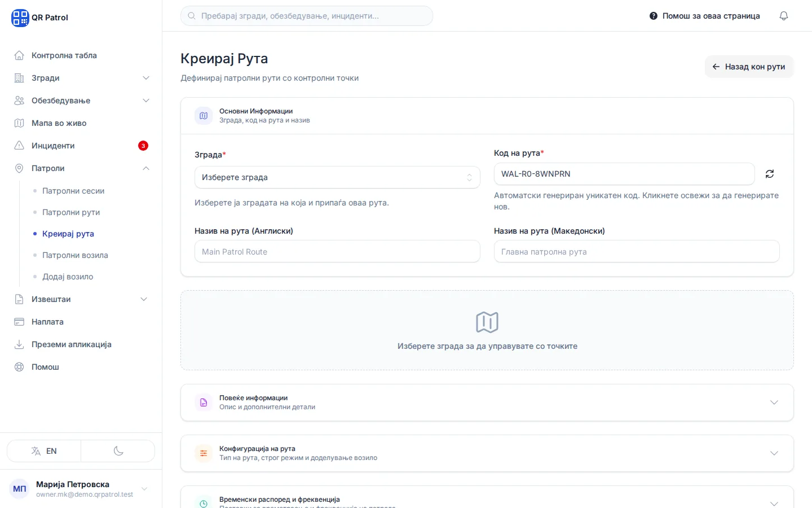The height and width of the screenshot is (508, 812).
Task: Open Патролни возила submenu item
Action: (x=75, y=255)
